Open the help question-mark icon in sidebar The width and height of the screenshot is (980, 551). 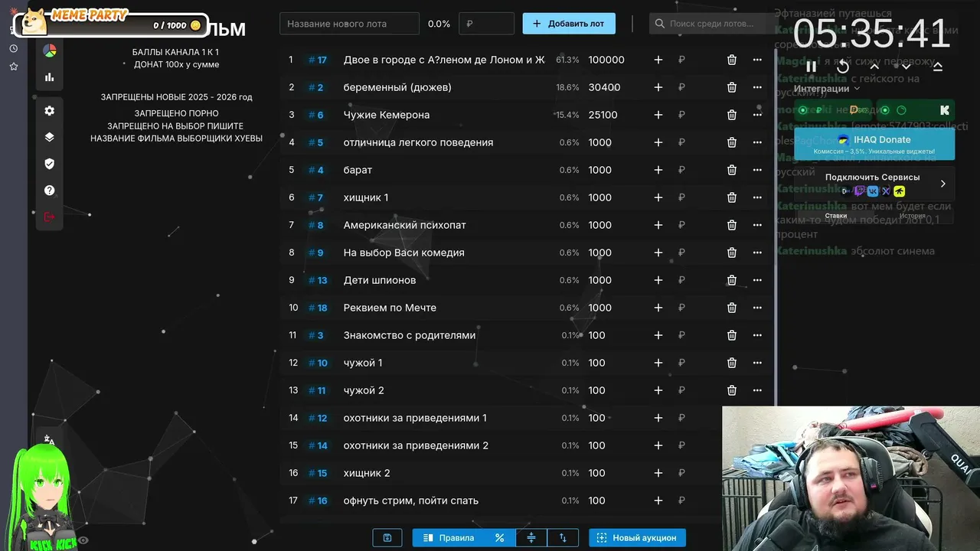[x=50, y=191]
